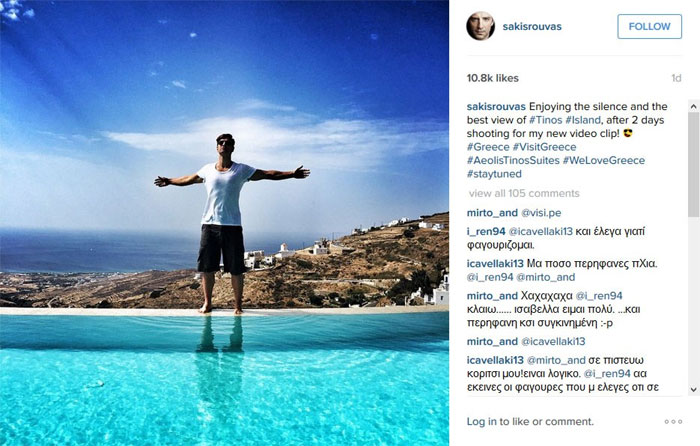Open the sakisrouvas username in header
The width and height of the screenshot is (700, 446).
(532, 26)
